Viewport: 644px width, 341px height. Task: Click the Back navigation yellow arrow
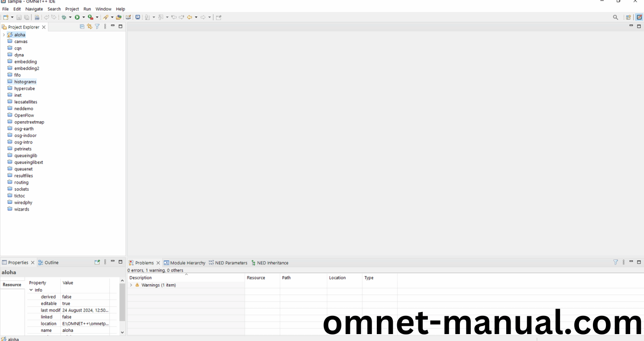190,17
